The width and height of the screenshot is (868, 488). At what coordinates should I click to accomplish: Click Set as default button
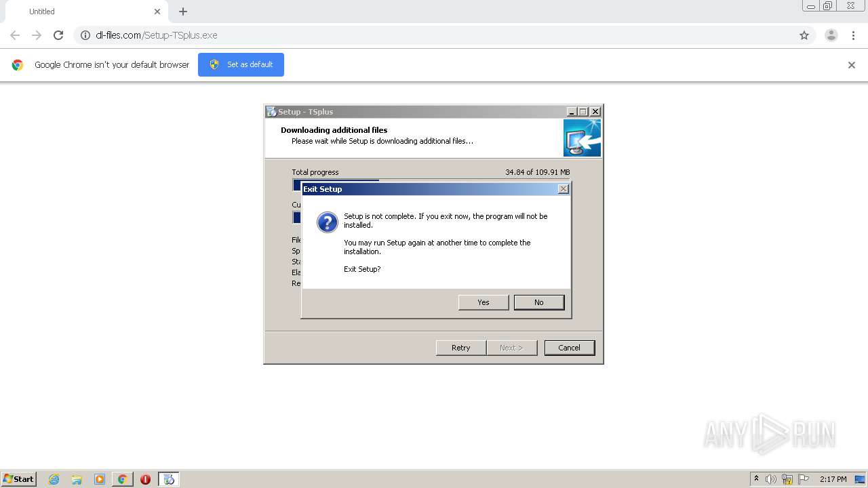tap(241, 64)
